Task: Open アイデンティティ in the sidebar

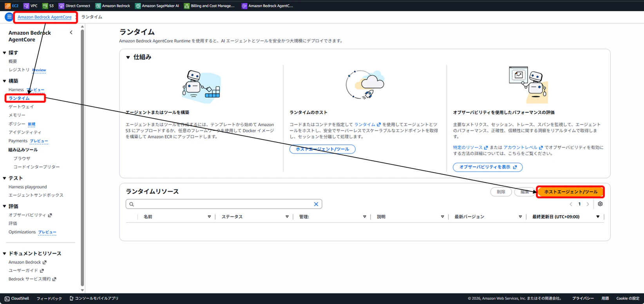Action: click(25, 133)
